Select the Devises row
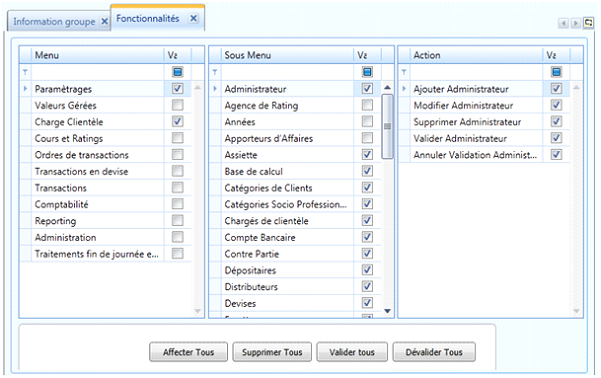Screen dimensions: 601x378 coord(295,303)
